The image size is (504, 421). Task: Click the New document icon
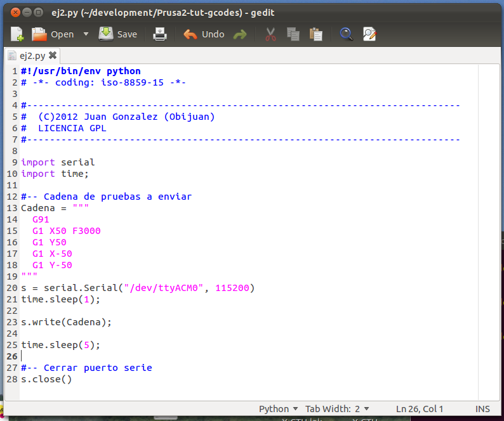[x=17, y=34]
